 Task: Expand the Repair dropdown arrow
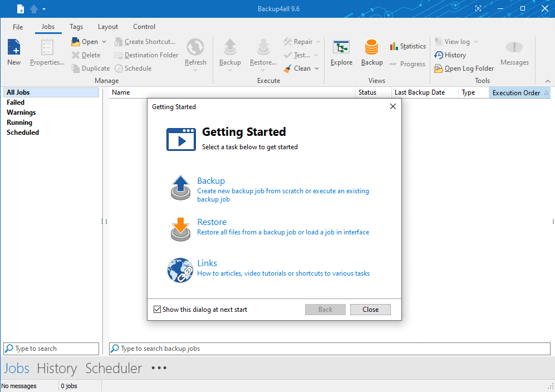(318, 42)
